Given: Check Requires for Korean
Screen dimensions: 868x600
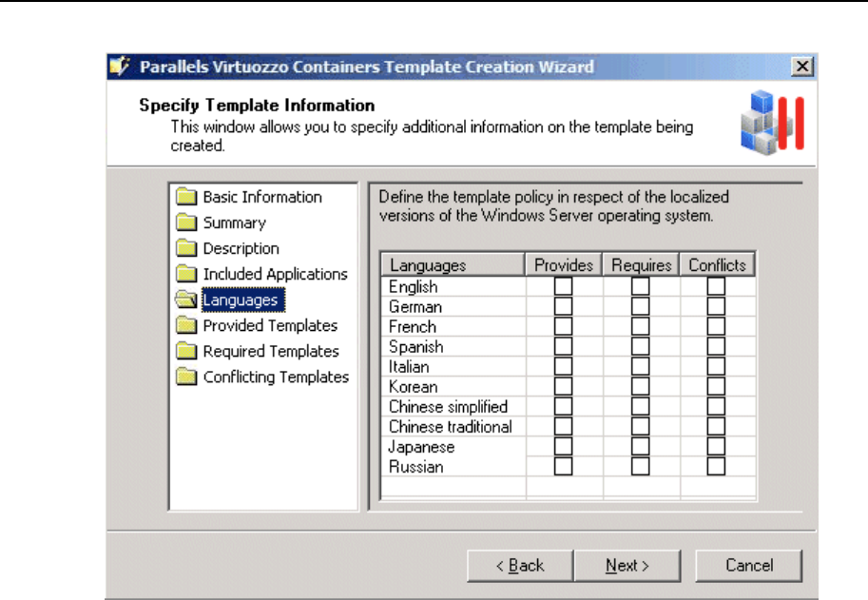Looking at the screenshot, I should (x=640, y=386).
